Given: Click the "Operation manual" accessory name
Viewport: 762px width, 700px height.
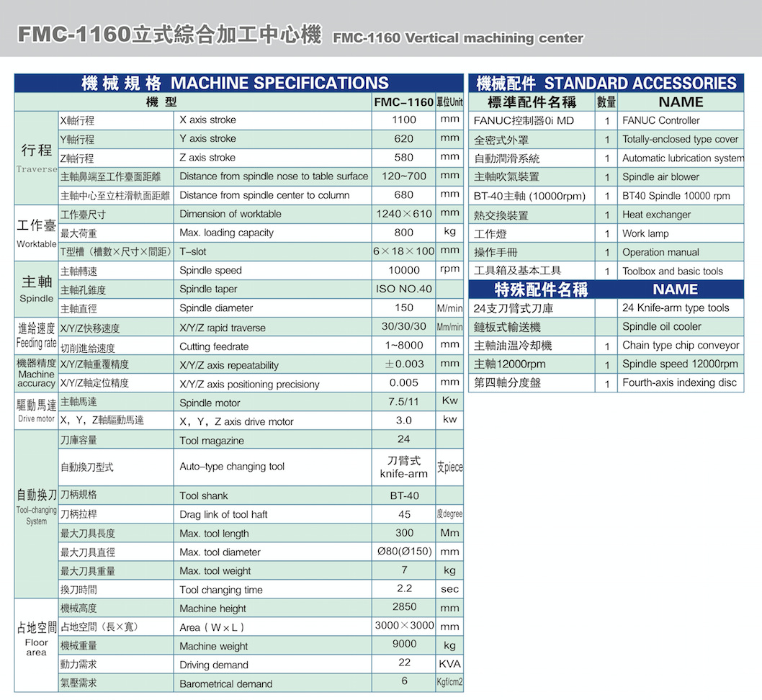Looking at the screenshot, I should (661, 253).
